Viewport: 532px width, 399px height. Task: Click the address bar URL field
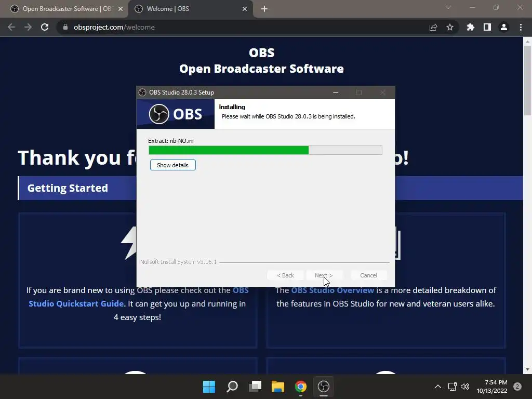coord(244,27)
